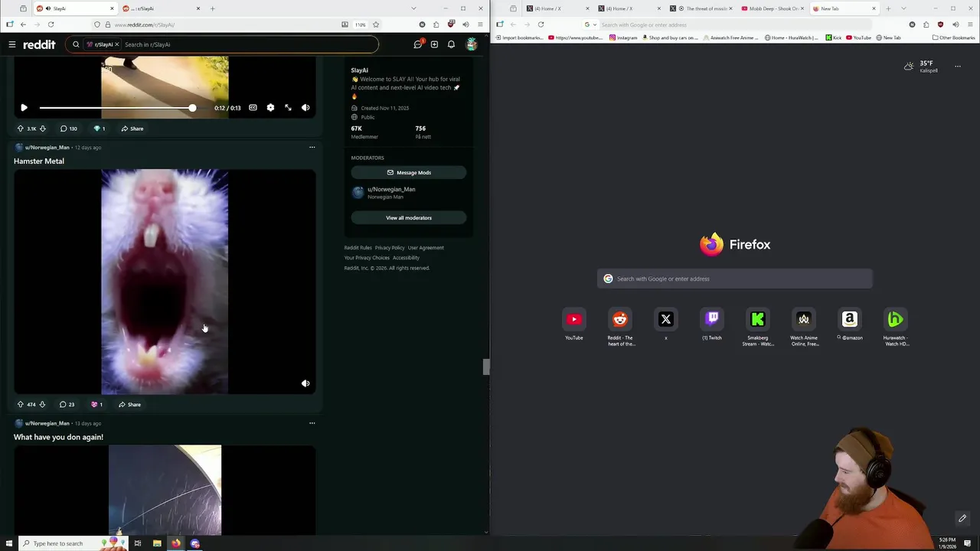Open the Hamster Metal post title

pyautogui.click(x=39, y=161)
